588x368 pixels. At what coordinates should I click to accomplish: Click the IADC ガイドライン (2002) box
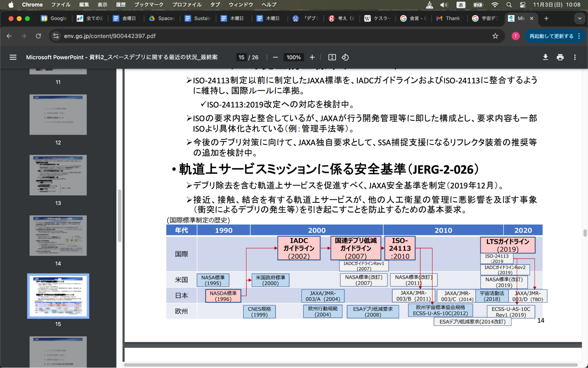299,248
